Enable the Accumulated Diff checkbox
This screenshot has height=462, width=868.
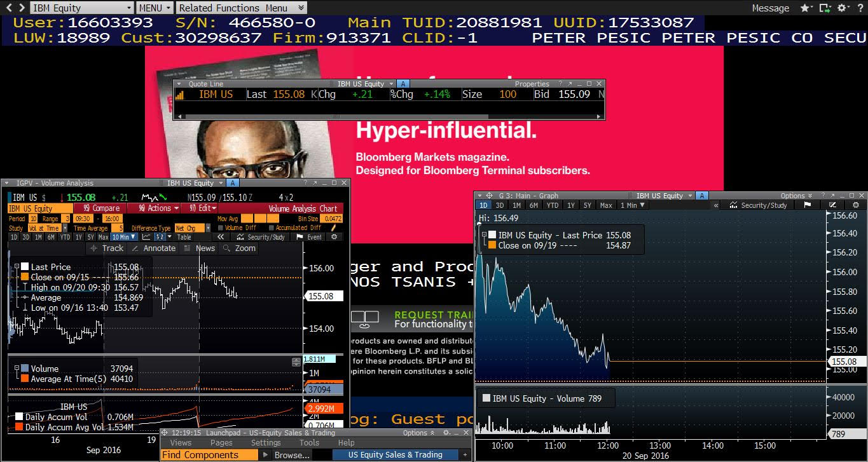coord(272,228)
